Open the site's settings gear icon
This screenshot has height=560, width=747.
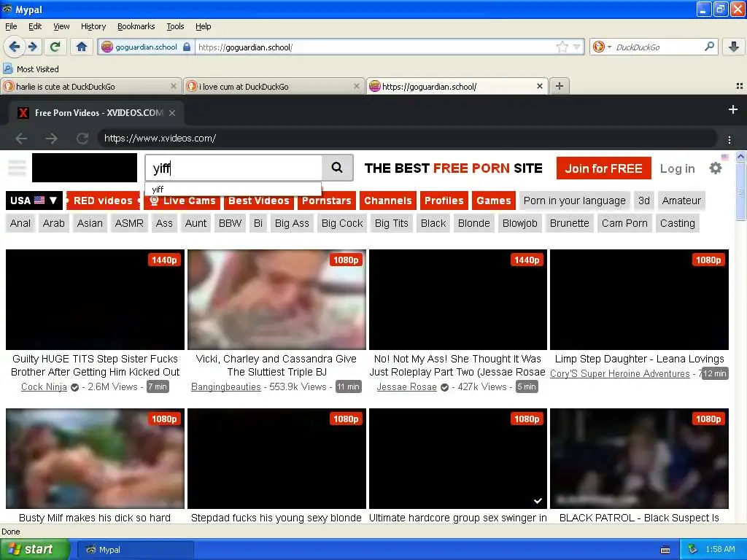(x=715, y=168)
